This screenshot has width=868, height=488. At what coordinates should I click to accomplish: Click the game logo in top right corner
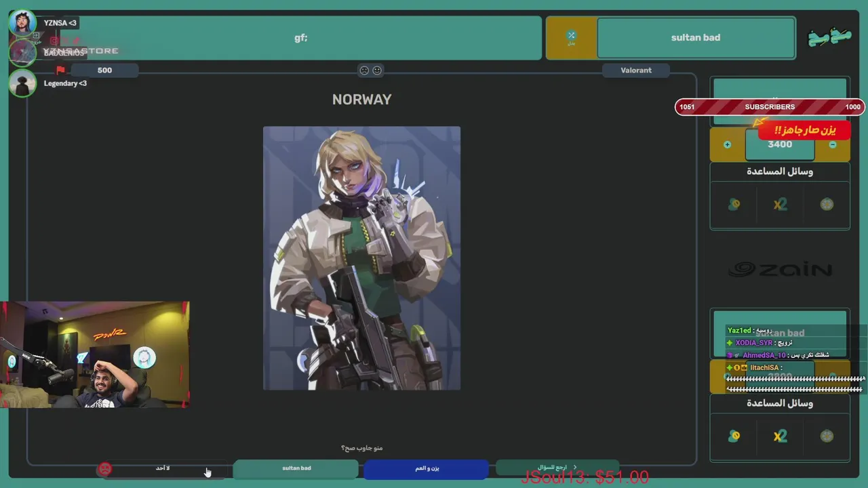[829, 37]
